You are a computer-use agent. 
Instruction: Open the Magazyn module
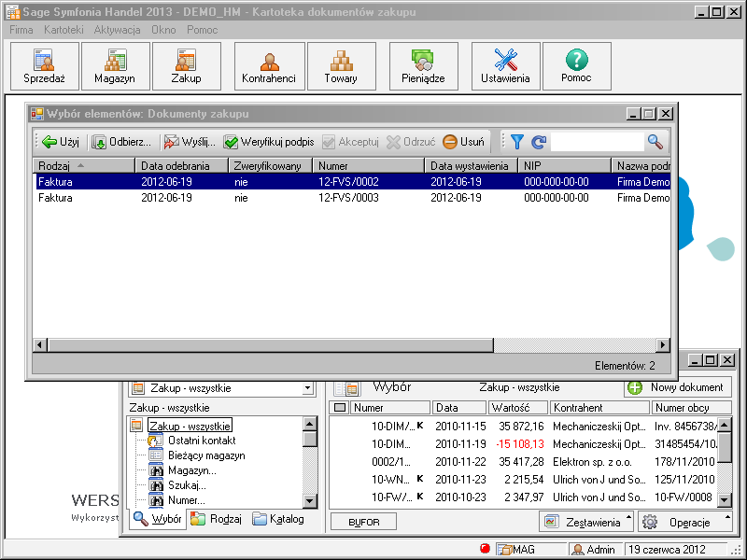click(x=115, y=66)
